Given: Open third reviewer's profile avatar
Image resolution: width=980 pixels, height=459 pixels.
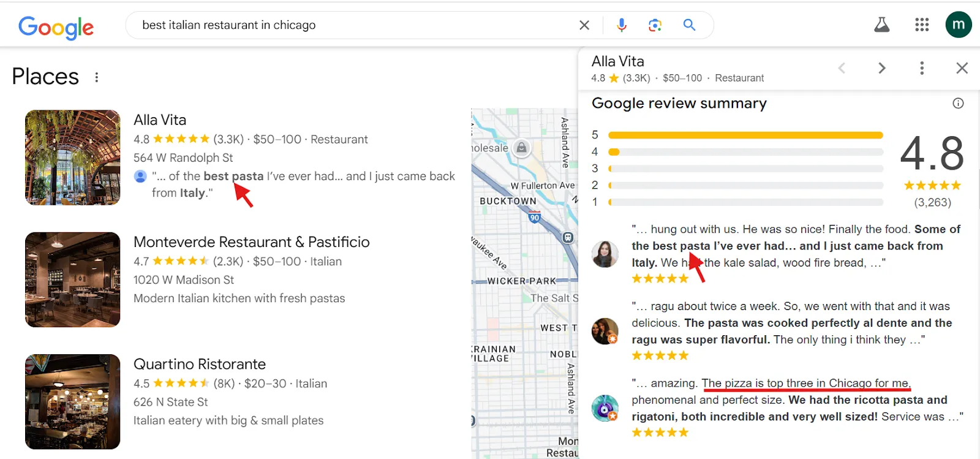Looking at the screenshot, I should tap(605, 408).
